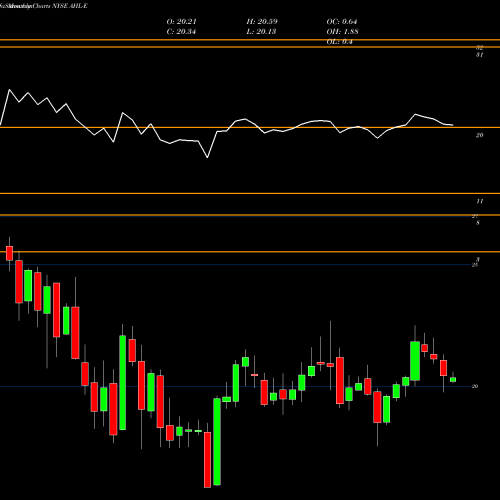The width and height of the screenshot is (500, 500).
Task: Click the rightmost green candlestick
Action: [453, 379]
